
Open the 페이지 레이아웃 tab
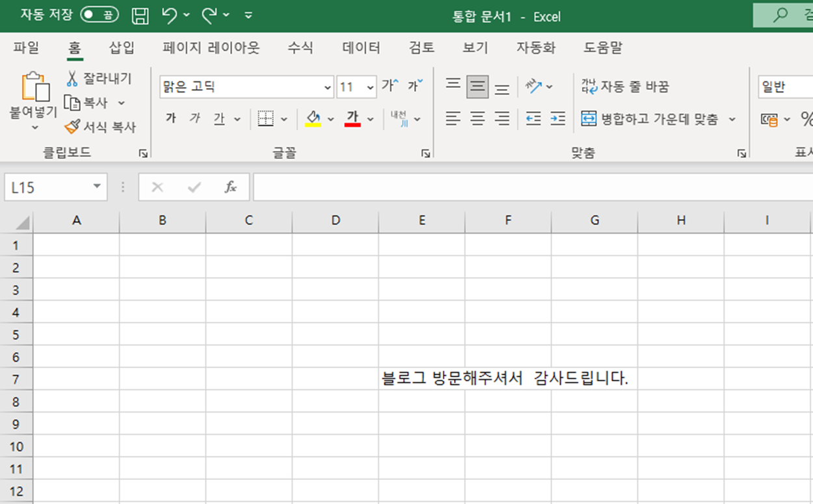(x=211, y=47)
